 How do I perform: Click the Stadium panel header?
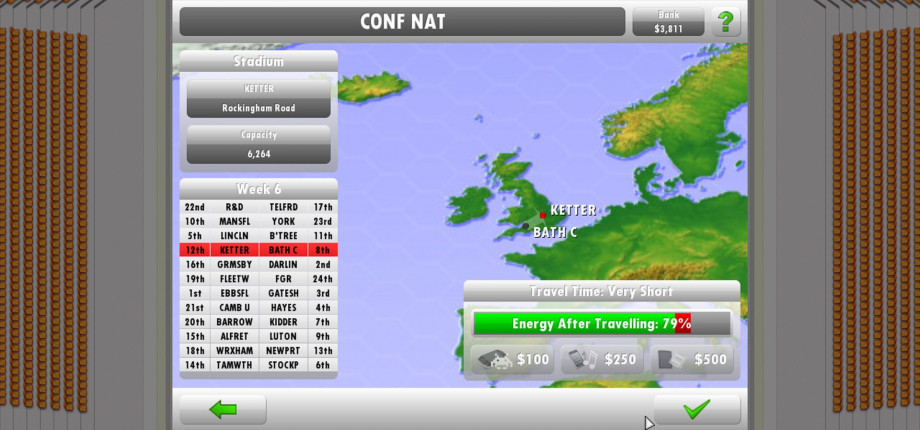[x=258, y=61]
